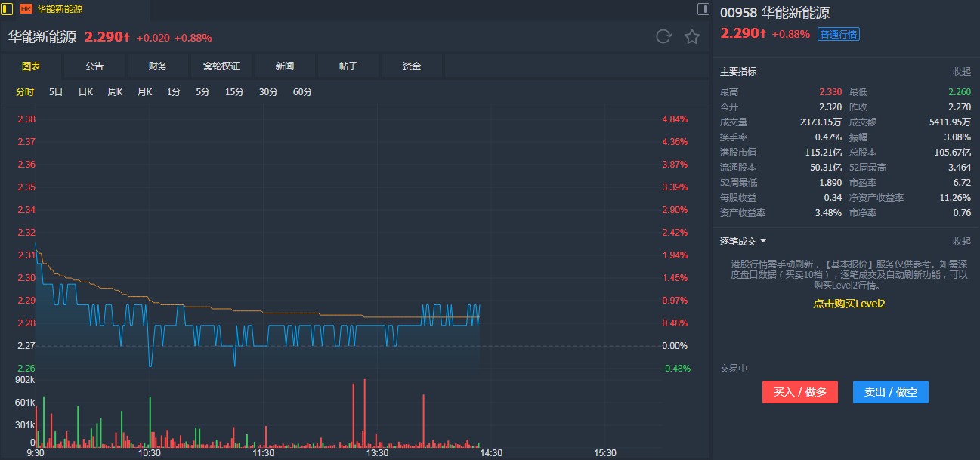Click the refresh quote icon
This screenshot has width=980, height=460.
(x=663, y=37)
